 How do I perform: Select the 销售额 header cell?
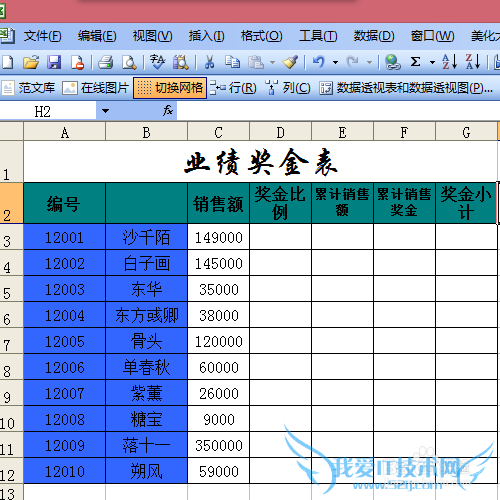218,203
